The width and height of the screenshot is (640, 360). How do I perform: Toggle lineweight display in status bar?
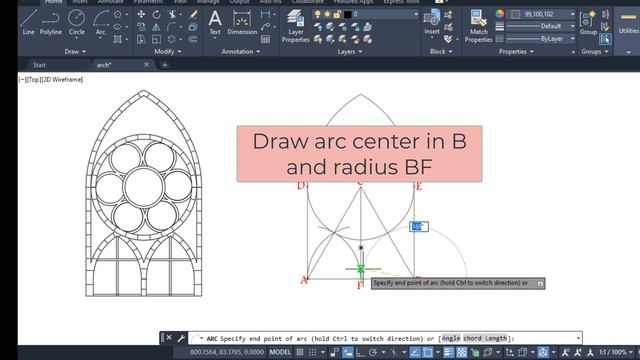coord(449,352)
